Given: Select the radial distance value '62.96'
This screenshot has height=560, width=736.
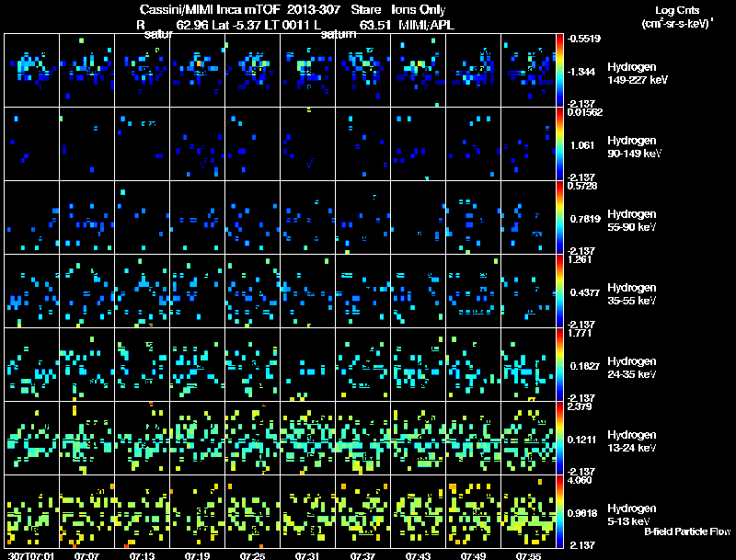Looking at the screenshot, I should [192, 26].
